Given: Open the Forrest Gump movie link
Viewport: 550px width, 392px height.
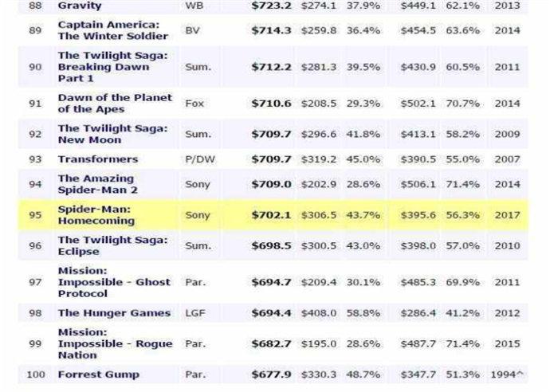Looking at the screenshot, I should [x=99, y=374].
